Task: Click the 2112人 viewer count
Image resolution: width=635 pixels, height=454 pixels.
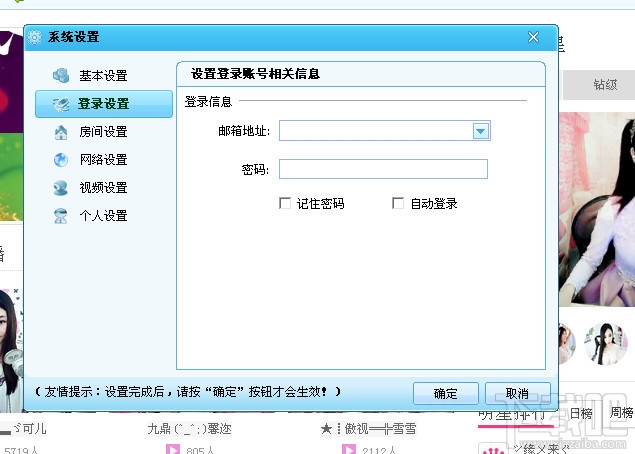Action: click(379, 450)
